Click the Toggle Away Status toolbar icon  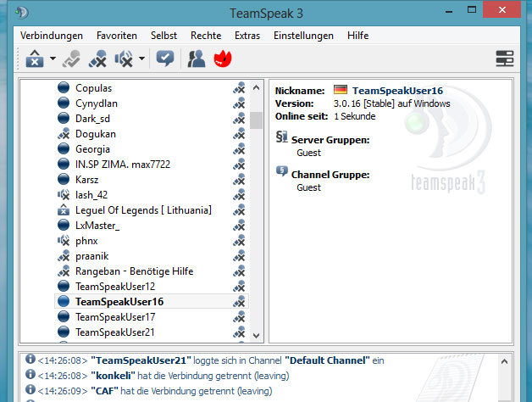(x=71, y=59)
